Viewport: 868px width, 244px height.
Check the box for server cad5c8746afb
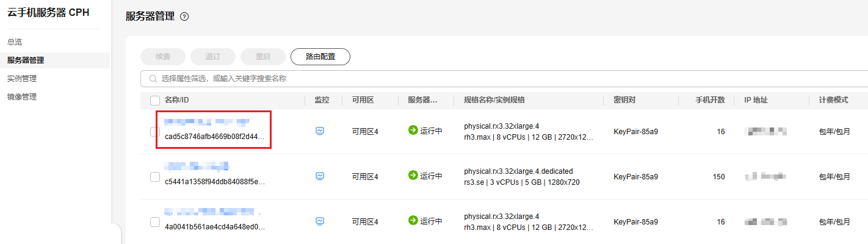(155, 132)
